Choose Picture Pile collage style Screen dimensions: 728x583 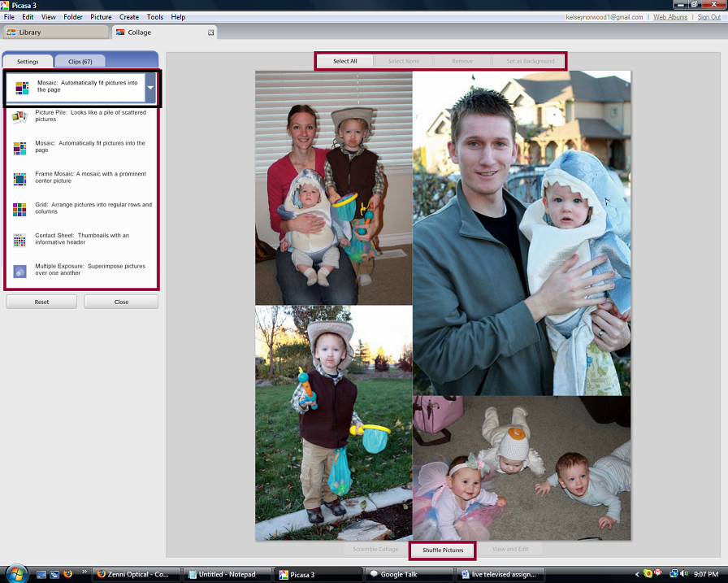click(x=82, y=116)
